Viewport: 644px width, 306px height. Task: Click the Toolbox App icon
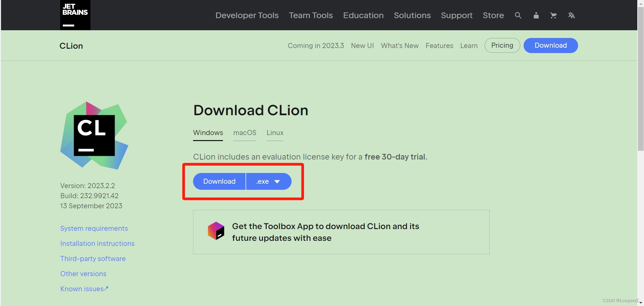click(217, 231)
